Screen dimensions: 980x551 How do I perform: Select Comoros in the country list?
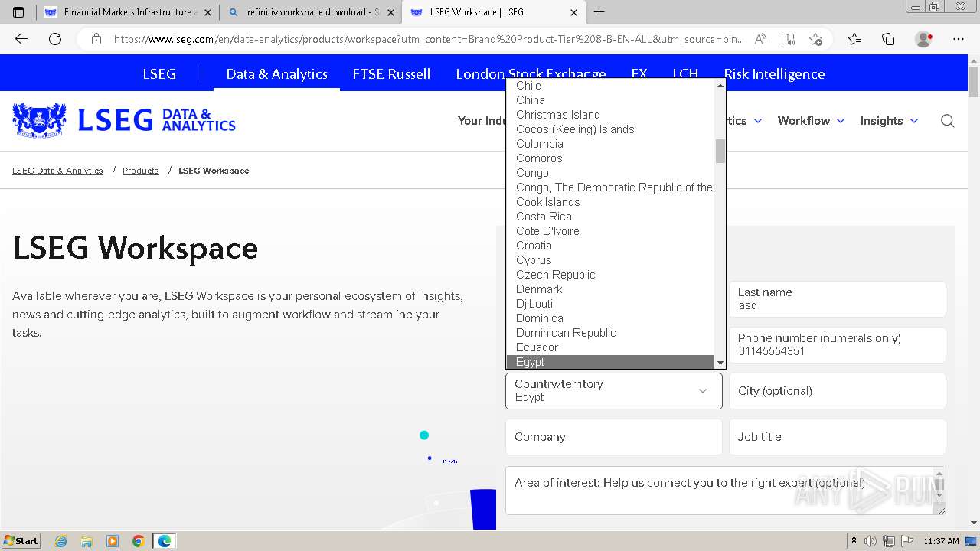click(x=539, y=158)
